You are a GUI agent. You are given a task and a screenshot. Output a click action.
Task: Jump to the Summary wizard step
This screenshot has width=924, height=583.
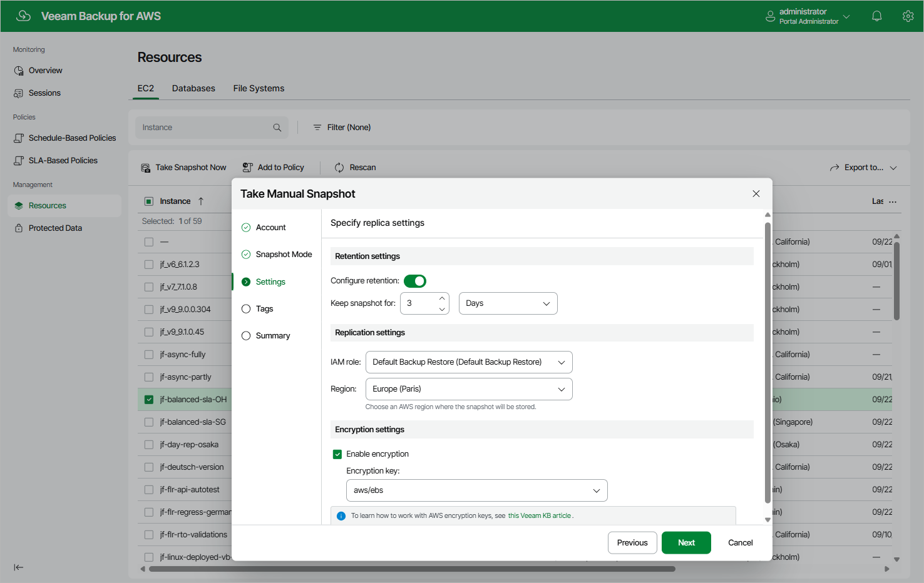(273, 336)
